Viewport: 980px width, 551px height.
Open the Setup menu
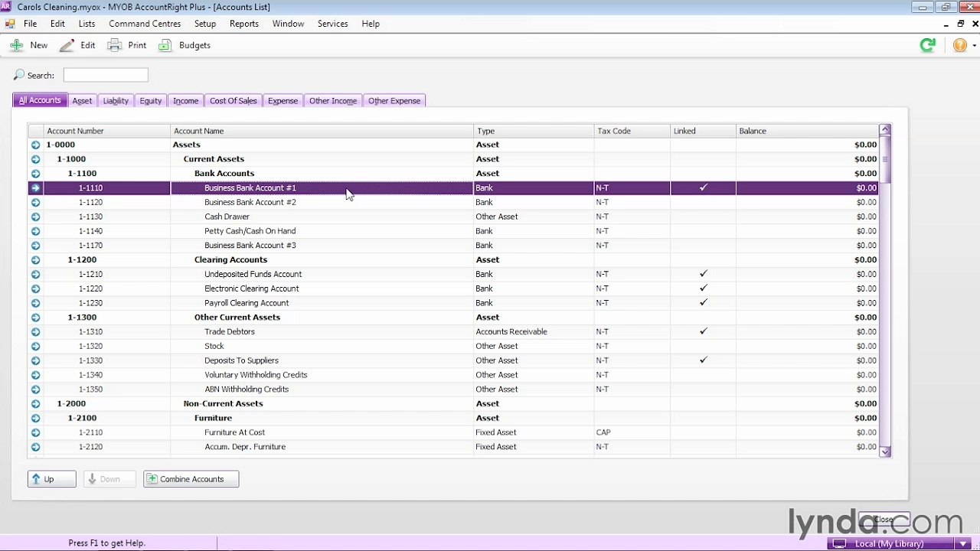pyautogui.click(x=205, y=24)
